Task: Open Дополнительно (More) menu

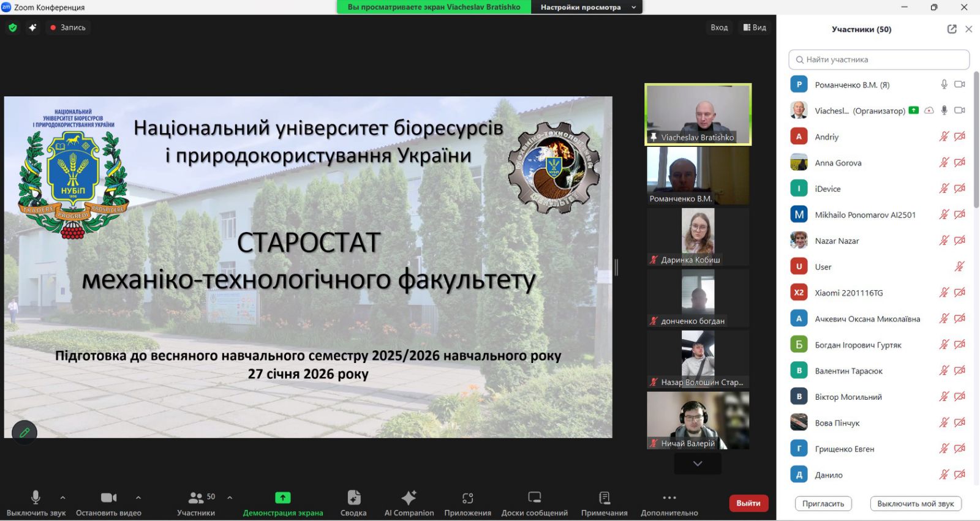Action: point(669,498)
